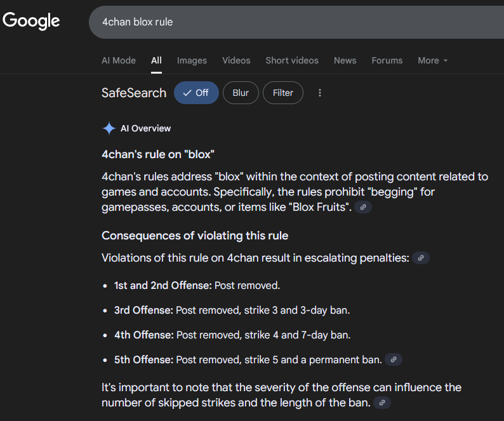Expand the More search categories dropdown

pyautogui.click(x=433, y=60)
